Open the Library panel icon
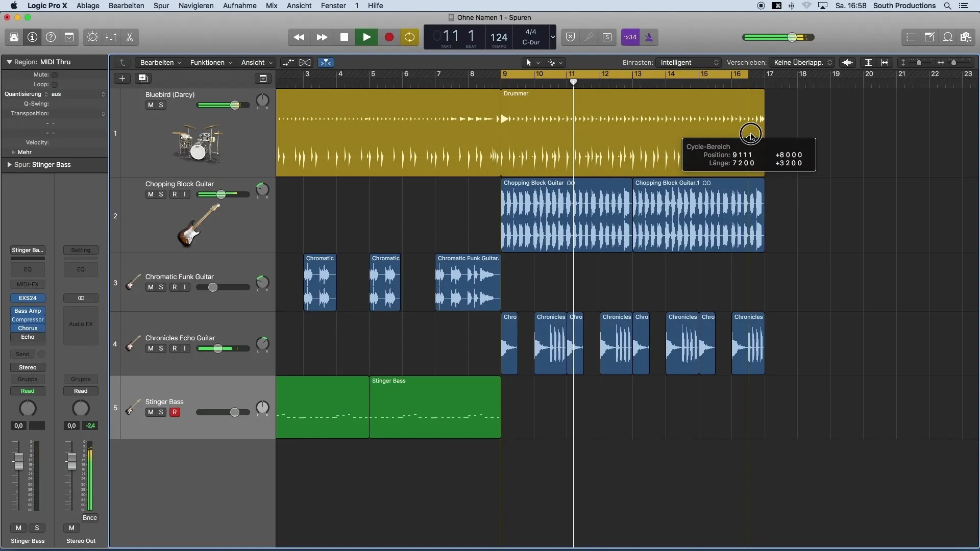Image resolution: width=980 pixels, height=551 pixels. coord(14,37)
